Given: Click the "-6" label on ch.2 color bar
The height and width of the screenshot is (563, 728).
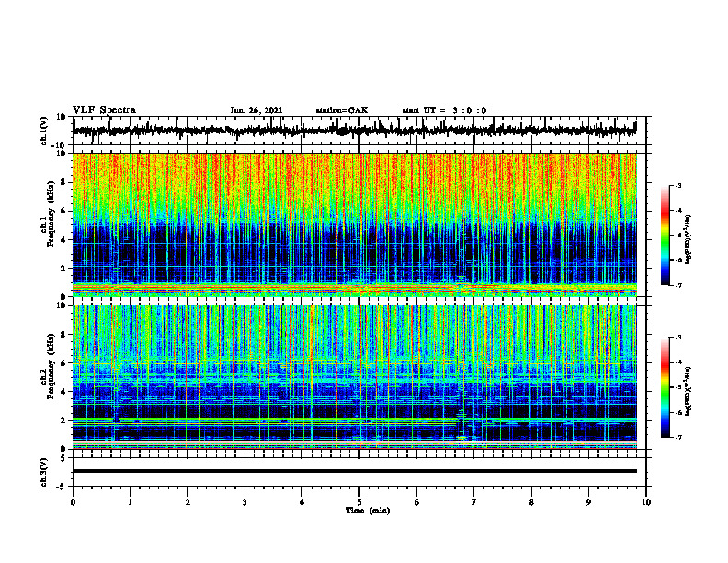Looking at the screenshot, I should (677, 412).
